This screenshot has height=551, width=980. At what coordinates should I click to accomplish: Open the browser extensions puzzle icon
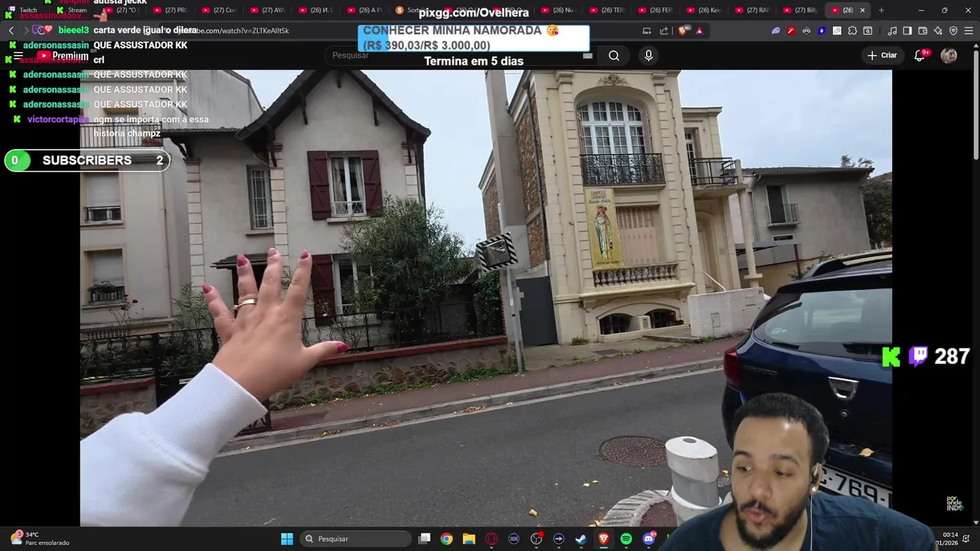tap(852, 31)
